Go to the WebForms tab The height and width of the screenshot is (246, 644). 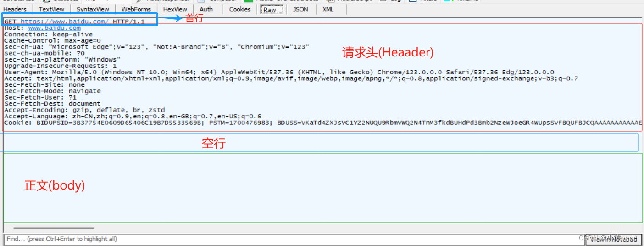[136, 9]
